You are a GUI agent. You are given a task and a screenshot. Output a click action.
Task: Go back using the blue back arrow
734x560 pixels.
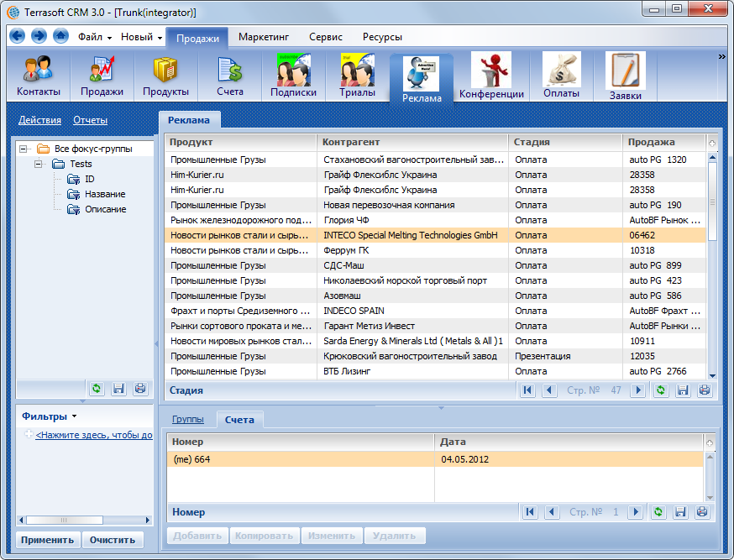click(x=18, y=36)
